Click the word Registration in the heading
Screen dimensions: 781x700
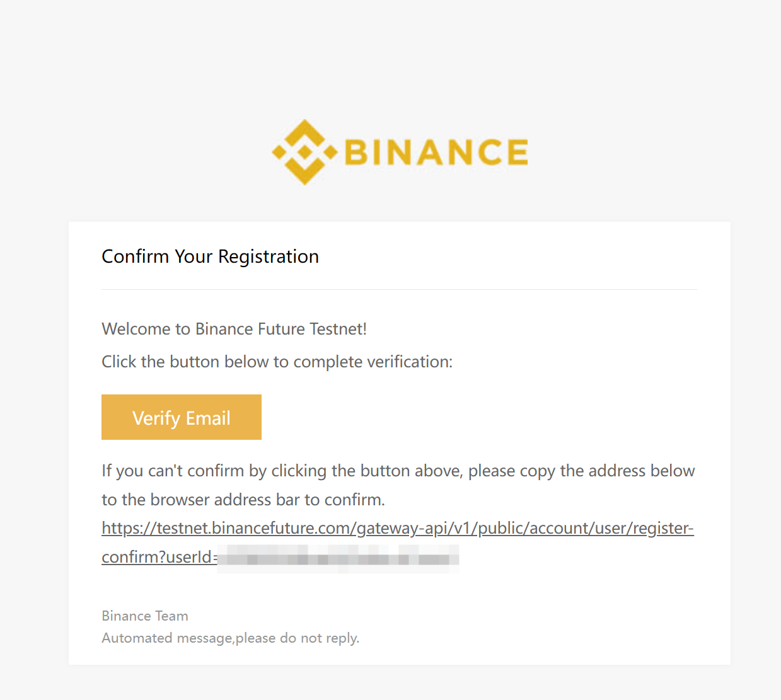pos(269,256)
